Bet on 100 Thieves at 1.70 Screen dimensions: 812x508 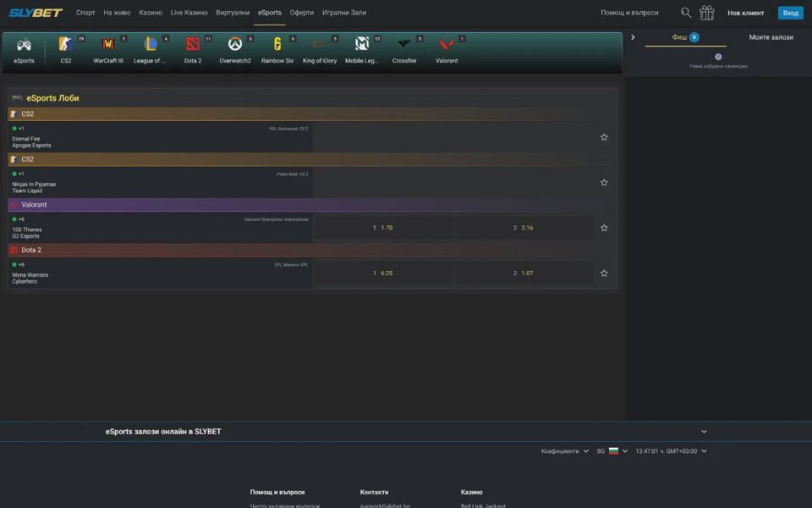click(383, 228)
